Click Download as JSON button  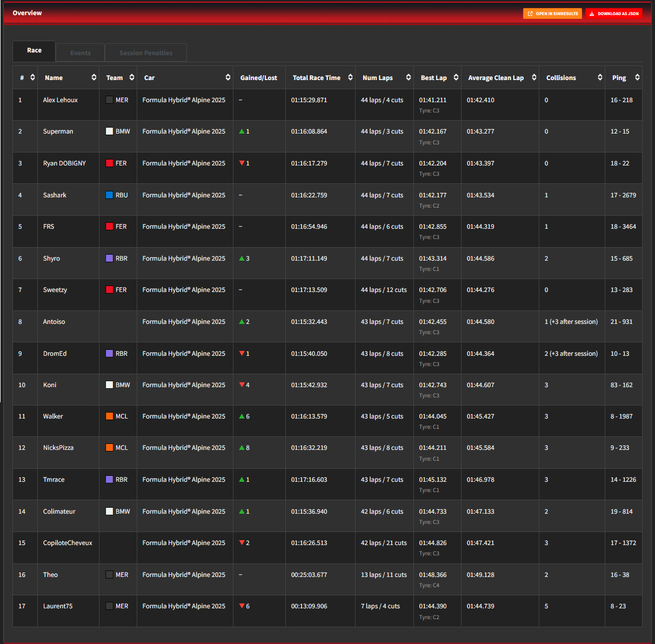coord(614,14)
